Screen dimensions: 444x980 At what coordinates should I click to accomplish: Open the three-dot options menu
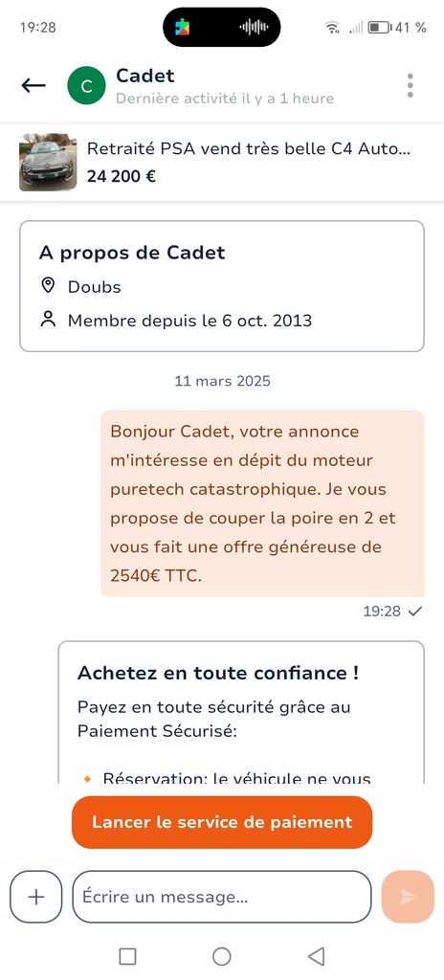tap(411, 85)
